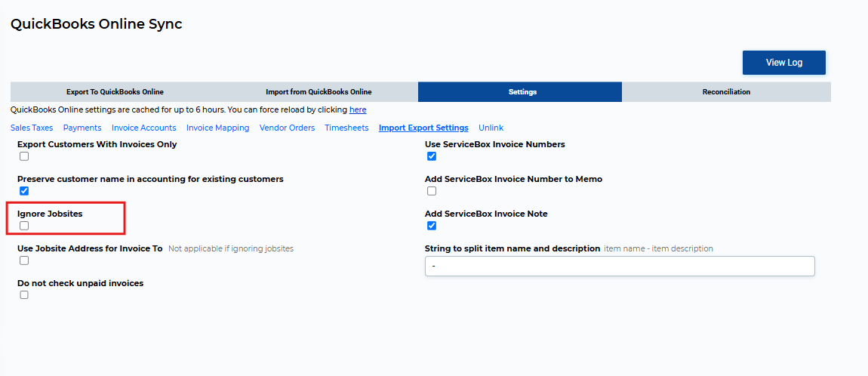Screen dimensions: 868x376
Task: Click the QuickBooks Online Sync heading
Action: point(97,24)
